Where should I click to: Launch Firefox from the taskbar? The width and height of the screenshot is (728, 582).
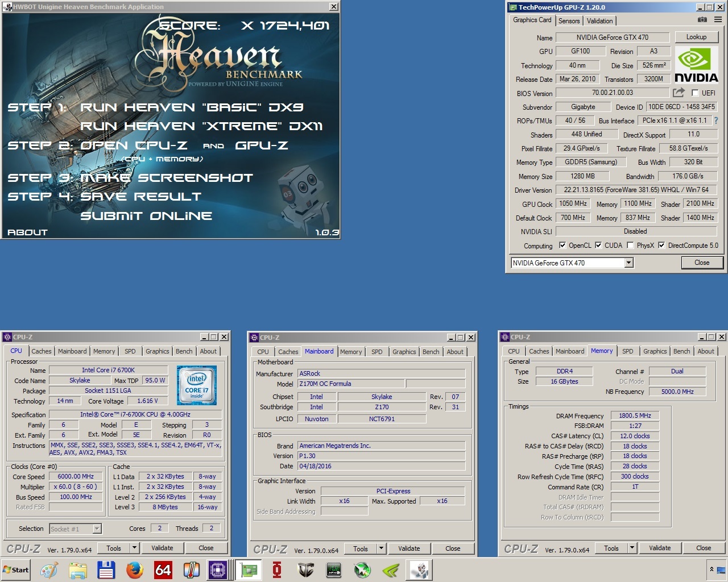[135, 570]
